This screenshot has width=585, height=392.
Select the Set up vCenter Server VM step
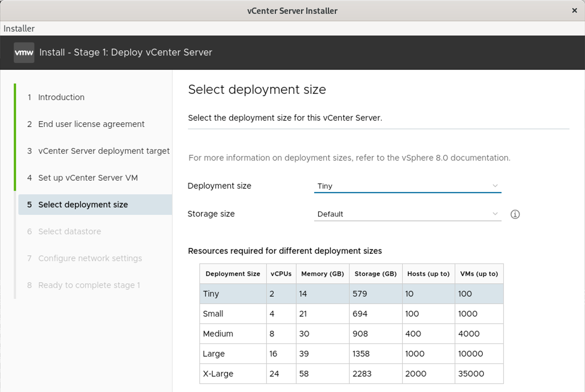(88, 178)
